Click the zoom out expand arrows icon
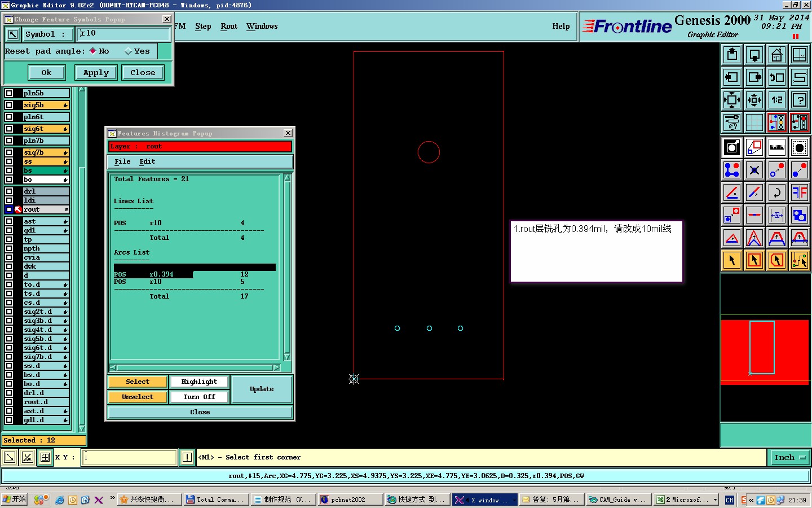Viewport: 812px width, 508px height. click(732, 100)
